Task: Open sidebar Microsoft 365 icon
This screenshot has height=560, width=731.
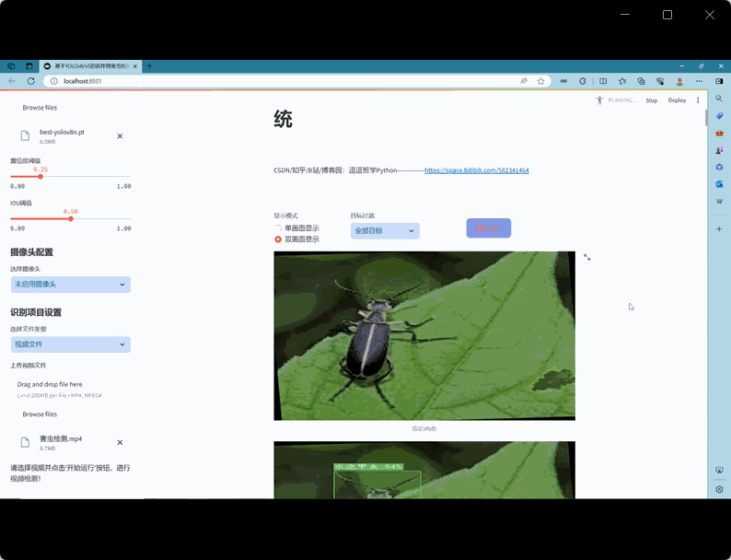Action: pos(719,167)
